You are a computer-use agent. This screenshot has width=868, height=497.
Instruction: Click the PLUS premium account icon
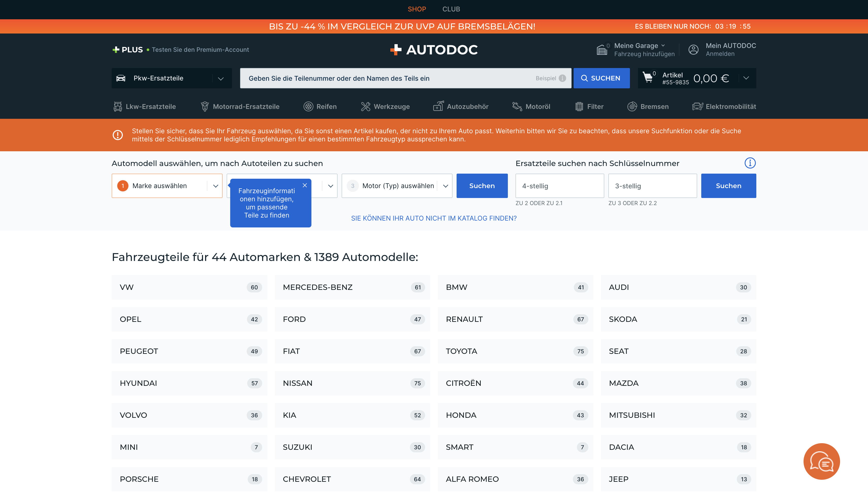(x=116, y=50)
